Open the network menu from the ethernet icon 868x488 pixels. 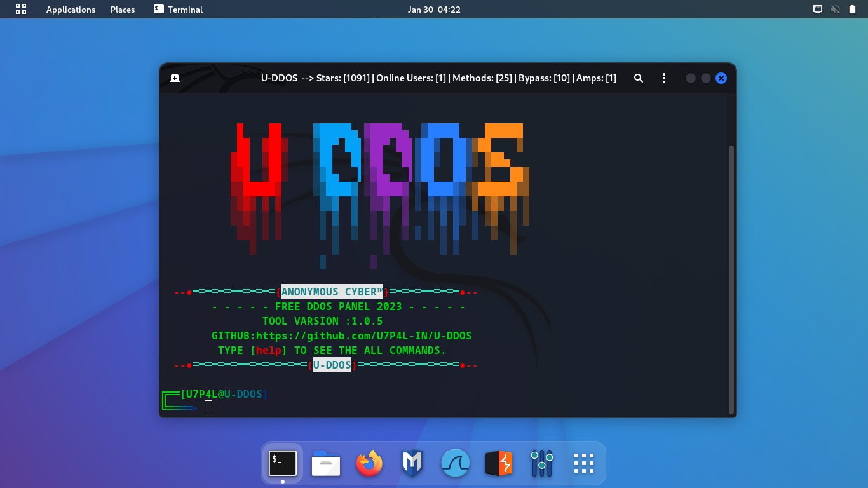817,9
